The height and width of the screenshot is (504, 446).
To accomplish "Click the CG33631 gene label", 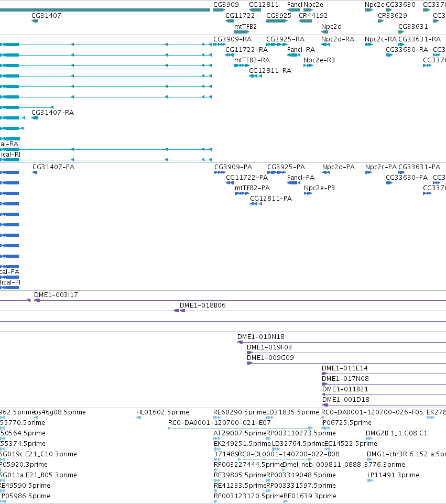I will (x=413, y=26).
